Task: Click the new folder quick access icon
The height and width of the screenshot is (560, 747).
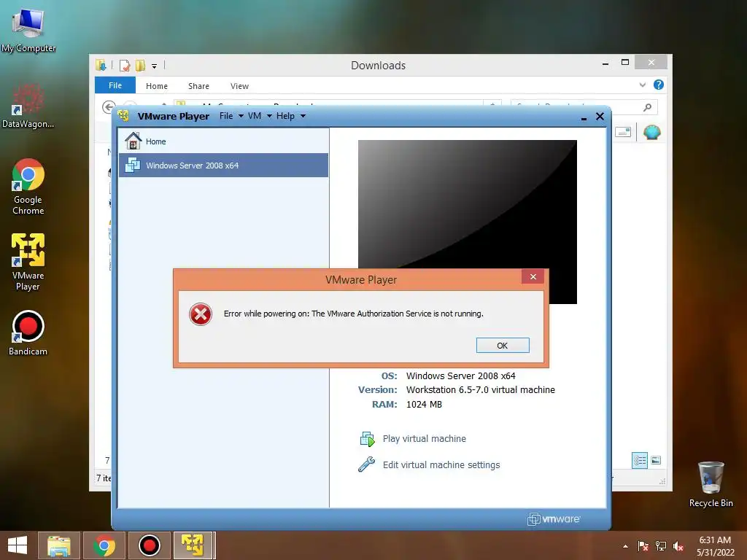Action: 140,65
